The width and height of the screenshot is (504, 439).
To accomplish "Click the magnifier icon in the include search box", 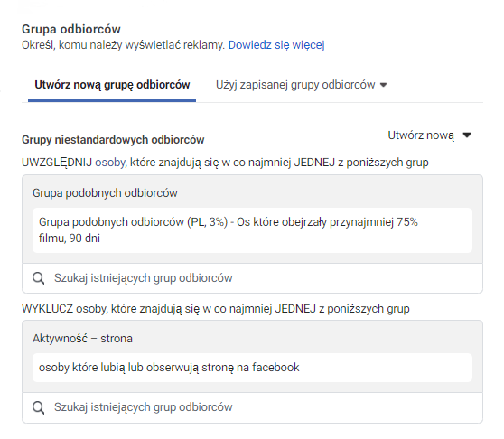I will pos(39,278).
